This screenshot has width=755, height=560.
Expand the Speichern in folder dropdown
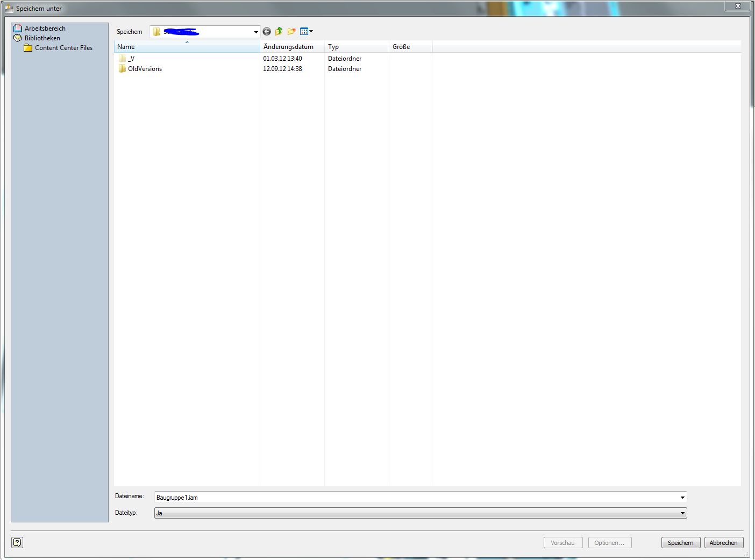256,32
